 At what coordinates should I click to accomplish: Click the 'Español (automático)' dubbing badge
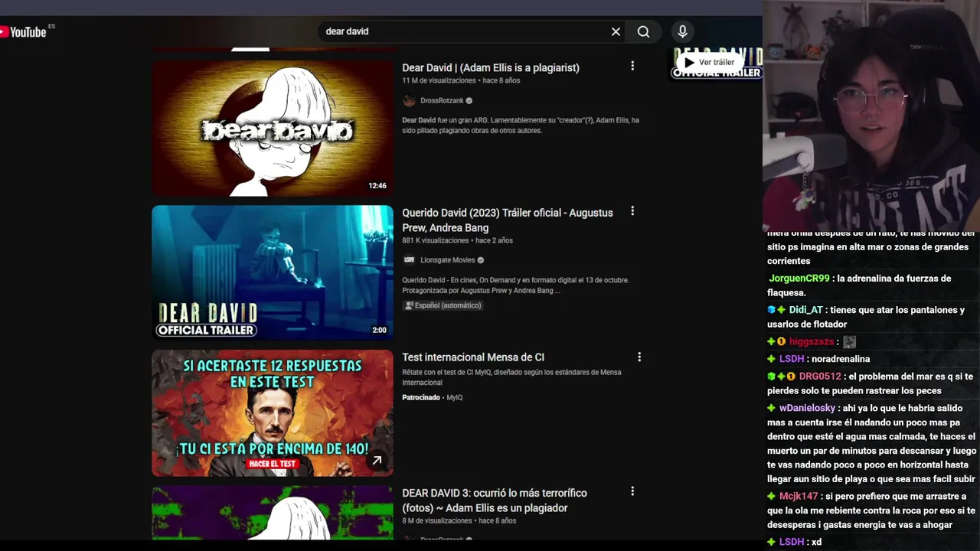443,305
